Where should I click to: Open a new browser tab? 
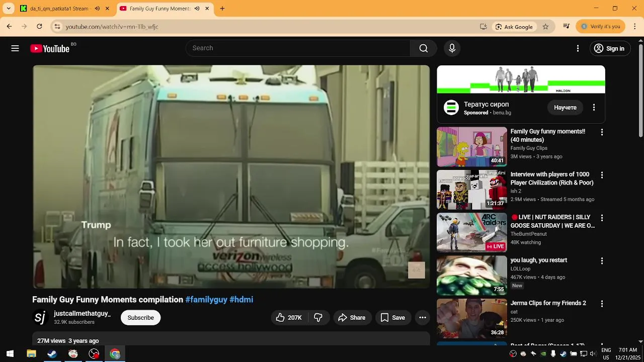pos(222,9)
